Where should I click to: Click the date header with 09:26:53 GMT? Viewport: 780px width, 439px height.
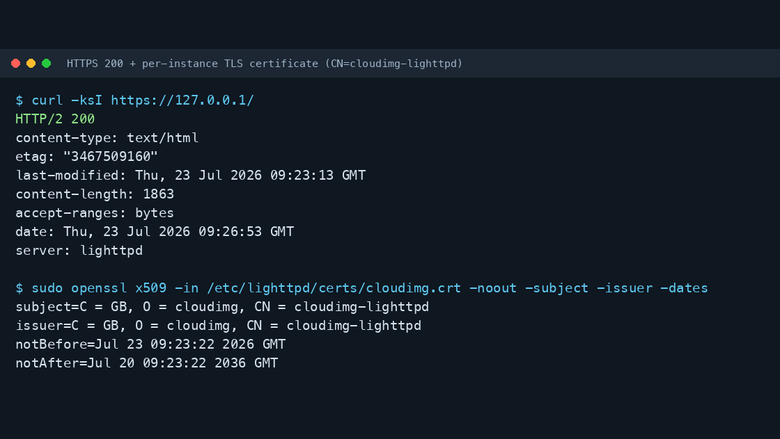tap(155, 232)
